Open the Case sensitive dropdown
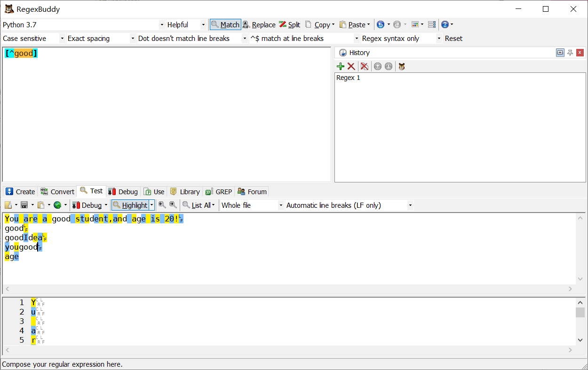588x370 pixels. 62,39
